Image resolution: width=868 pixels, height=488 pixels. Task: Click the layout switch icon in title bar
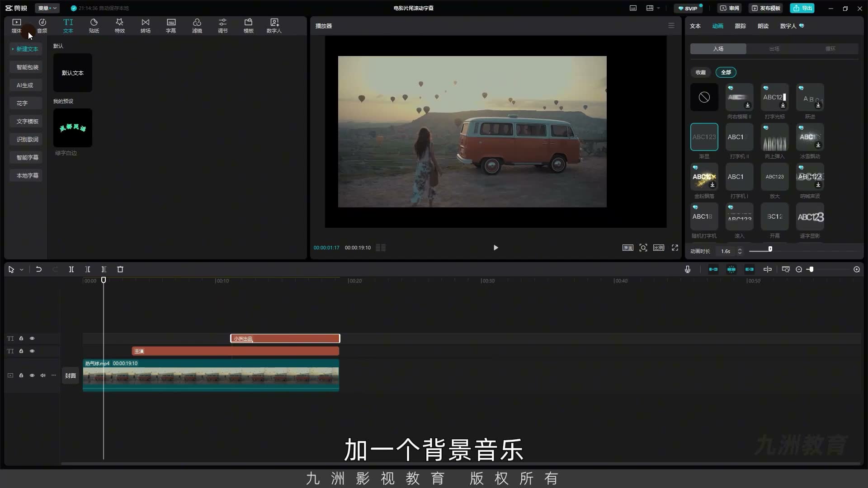point(650,8)
